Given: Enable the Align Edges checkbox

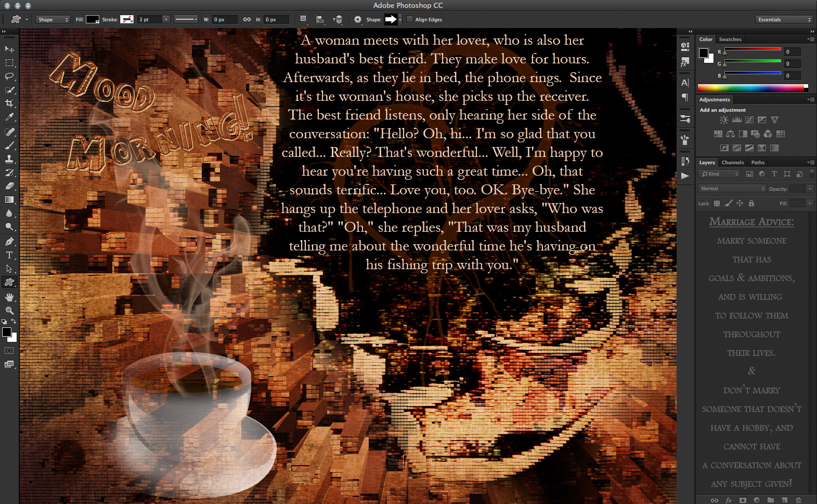Looking at the screenshot, I should coord(410,20).
